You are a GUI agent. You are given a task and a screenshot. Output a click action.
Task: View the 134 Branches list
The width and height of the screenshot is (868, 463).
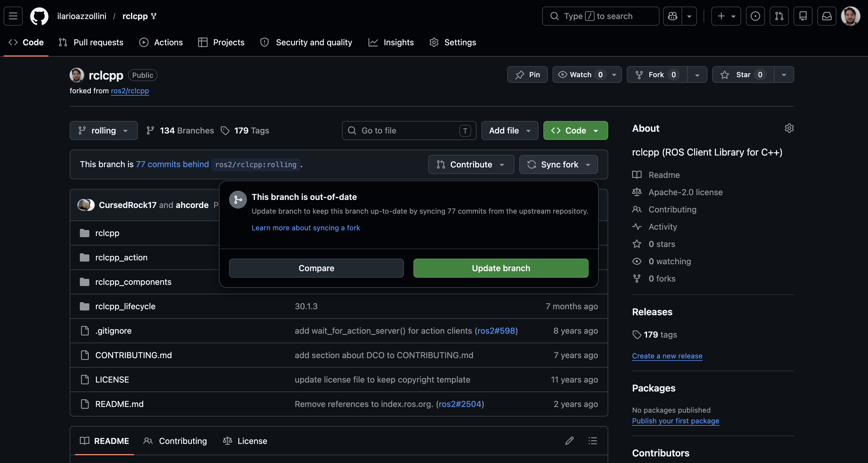pyautogui.click(x=180, y=130)
